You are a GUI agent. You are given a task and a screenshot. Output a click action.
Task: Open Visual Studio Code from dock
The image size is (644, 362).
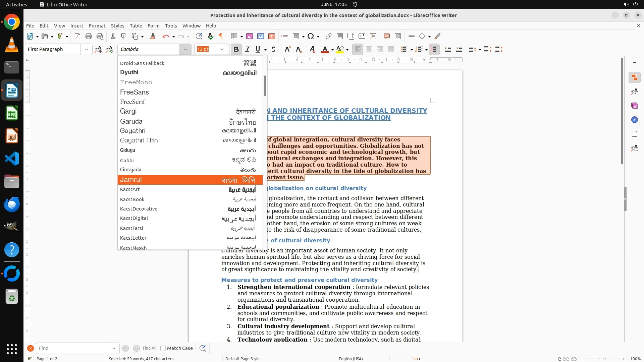pos(12,159)
